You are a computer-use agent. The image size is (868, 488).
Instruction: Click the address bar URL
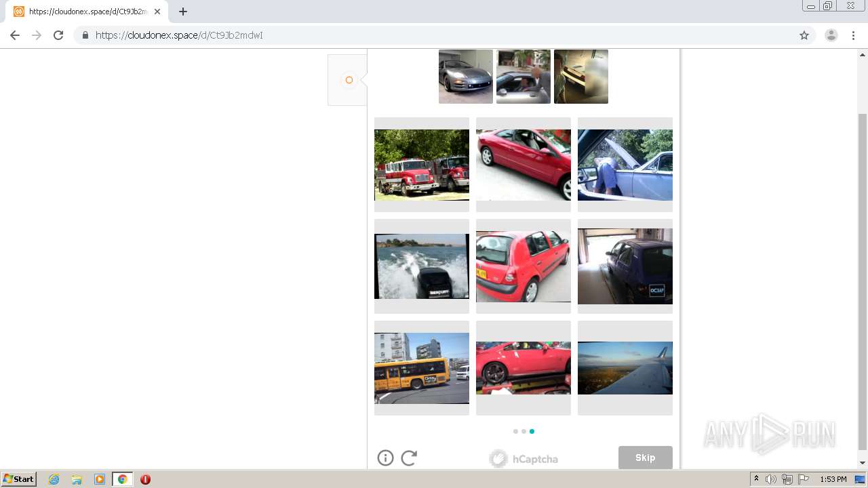(179, 35)
